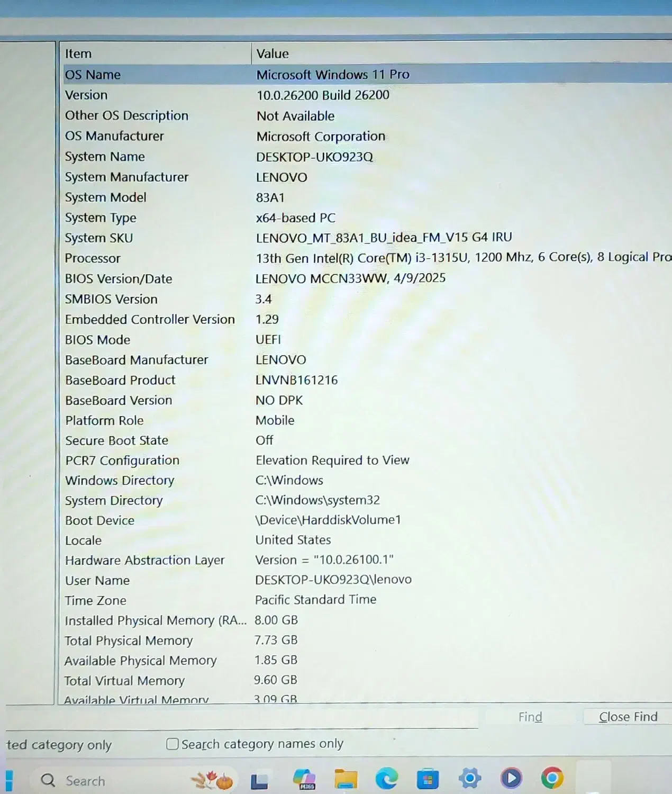
Task: Open the Task View taskbar icon
Action: point(259,780)
